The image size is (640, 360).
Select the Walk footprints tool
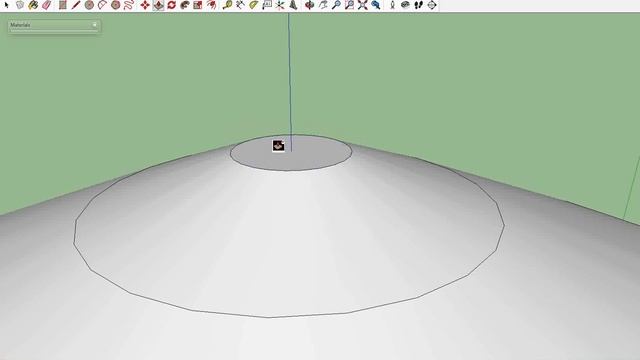click(419, 5)
